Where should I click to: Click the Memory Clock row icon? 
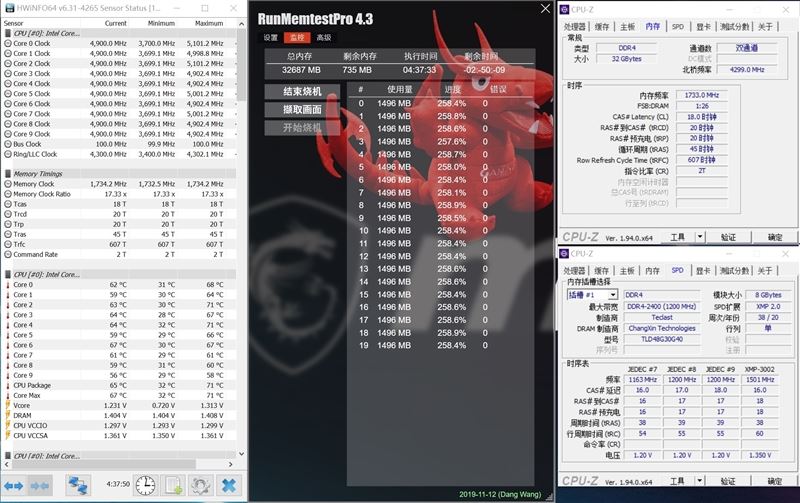[x=8, y=184]
